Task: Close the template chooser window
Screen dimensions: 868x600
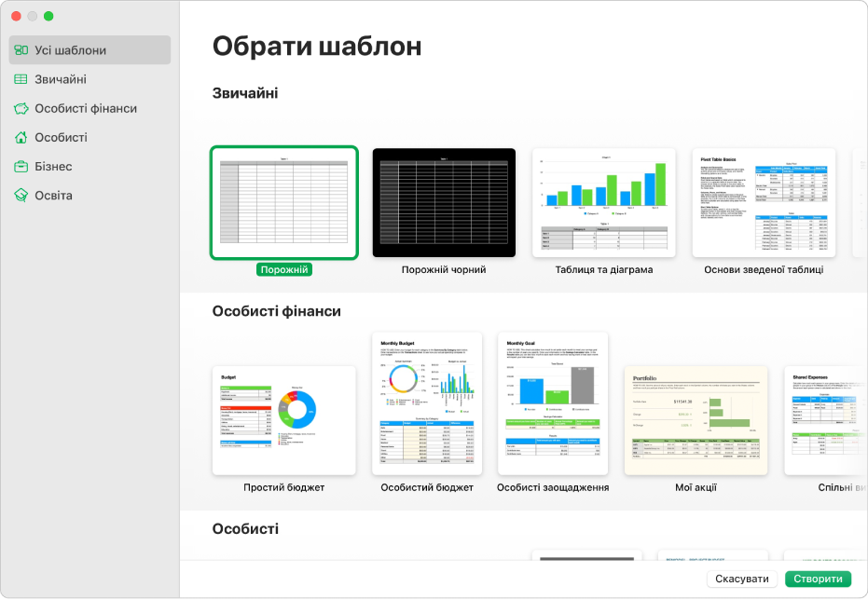Action: 16,16
